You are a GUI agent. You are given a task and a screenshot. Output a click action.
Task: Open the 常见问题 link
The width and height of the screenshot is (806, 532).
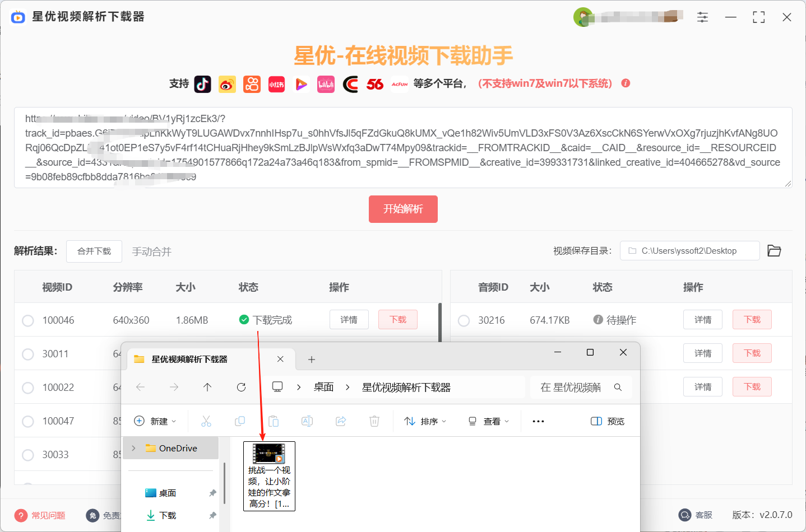tap(40, 515)
